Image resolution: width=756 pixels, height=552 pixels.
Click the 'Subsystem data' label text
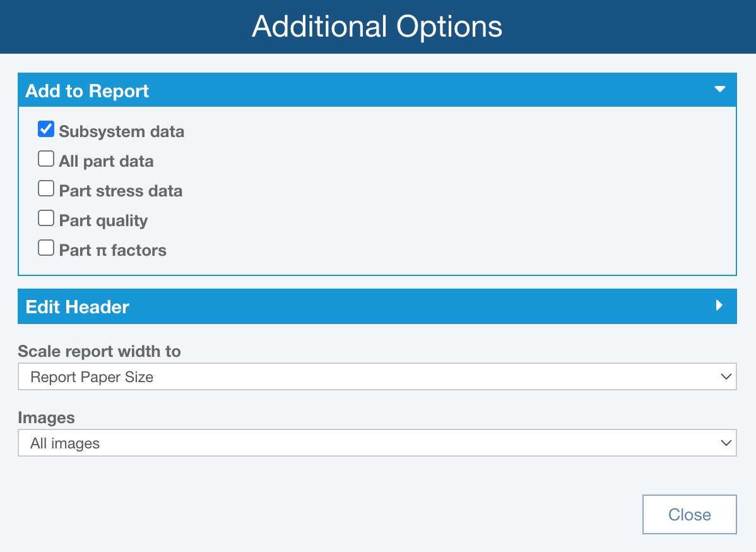click(x=121, y=132)
